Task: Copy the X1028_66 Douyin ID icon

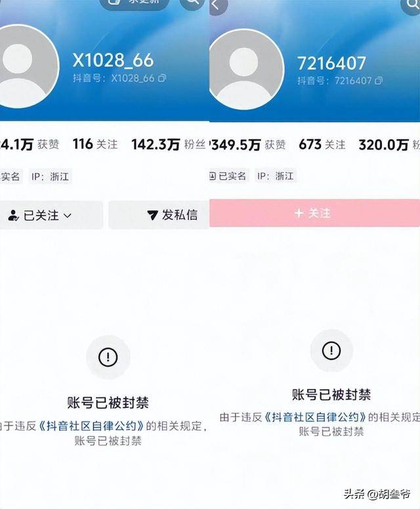Action: coord(162,78)
